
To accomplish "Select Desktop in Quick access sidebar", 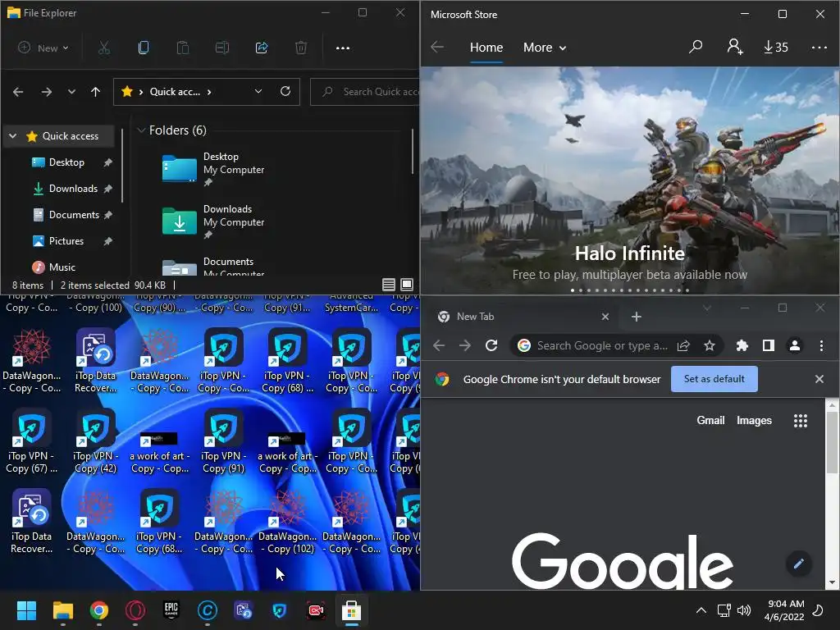I will pyautogui.click(x=66, y=162).
